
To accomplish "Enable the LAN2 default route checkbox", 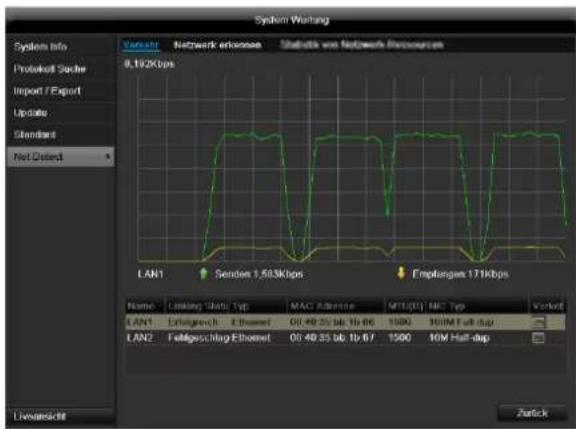I will click(538, 338).
